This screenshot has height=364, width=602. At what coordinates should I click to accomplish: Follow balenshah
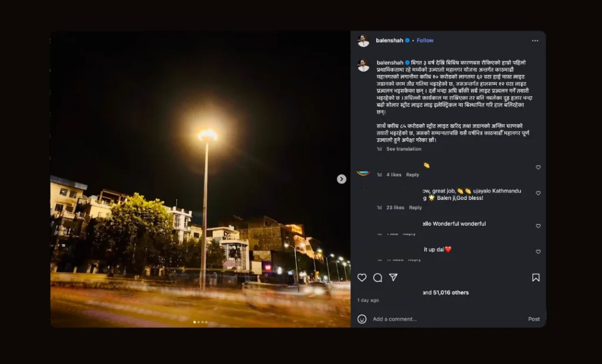(425, 41)
